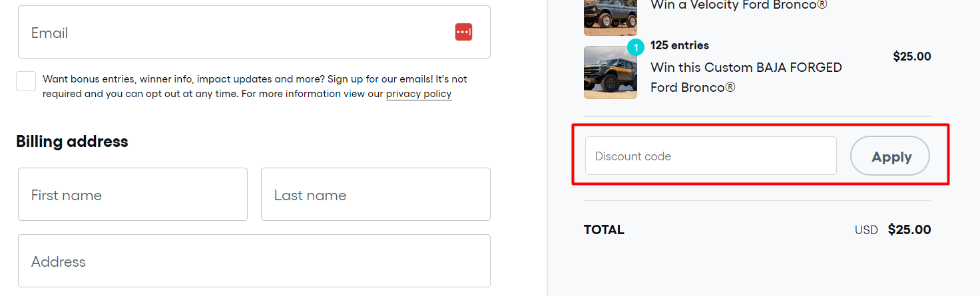Click the password manager icon in Email field
Image resolution: width=980 pixels, height=296 pixels.
[x=463, y=32]
